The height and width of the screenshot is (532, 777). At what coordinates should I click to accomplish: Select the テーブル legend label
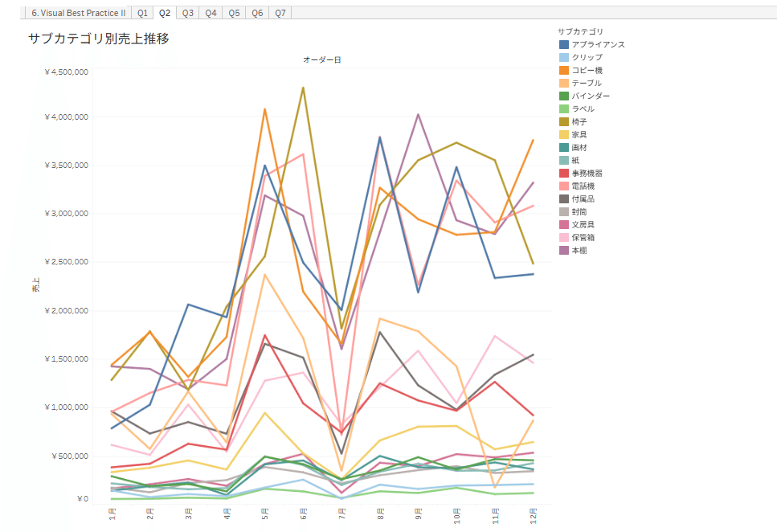tap(587, 83)
